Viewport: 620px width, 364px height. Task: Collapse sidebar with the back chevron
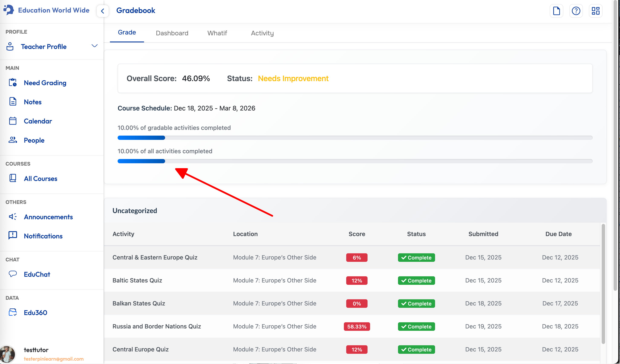point(103,11)
